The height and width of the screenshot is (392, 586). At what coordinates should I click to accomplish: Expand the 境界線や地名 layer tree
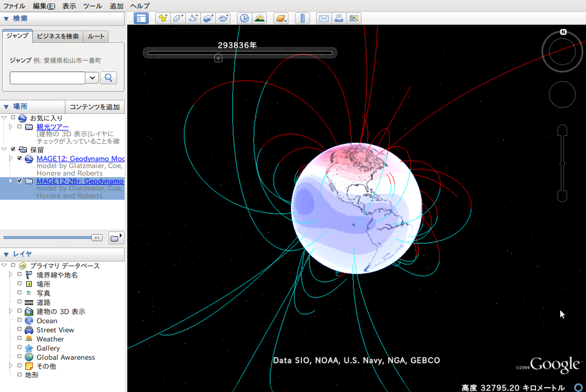pos(10,275)
